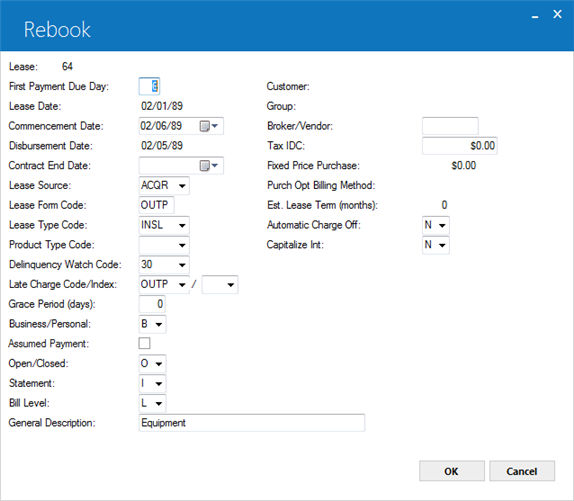Close the Rebook dialog
Viewport: 574px width, 501px height.
click(x=557, y=14)
